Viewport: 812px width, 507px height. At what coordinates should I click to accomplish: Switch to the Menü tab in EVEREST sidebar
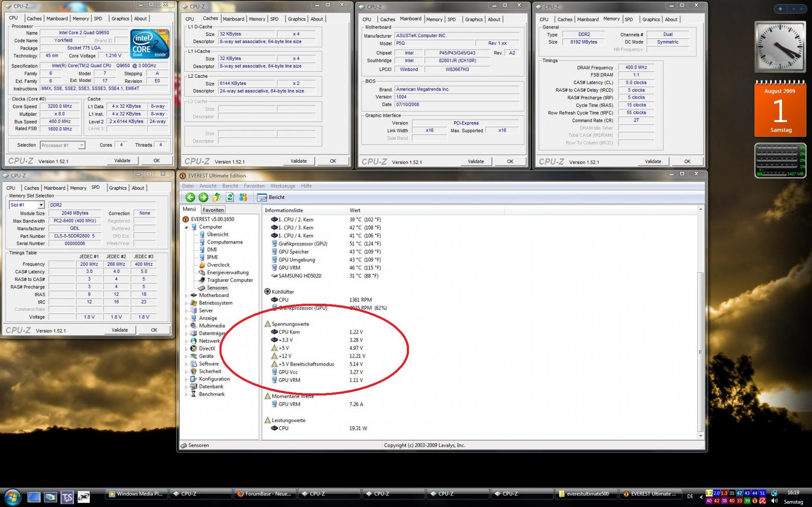189,209
